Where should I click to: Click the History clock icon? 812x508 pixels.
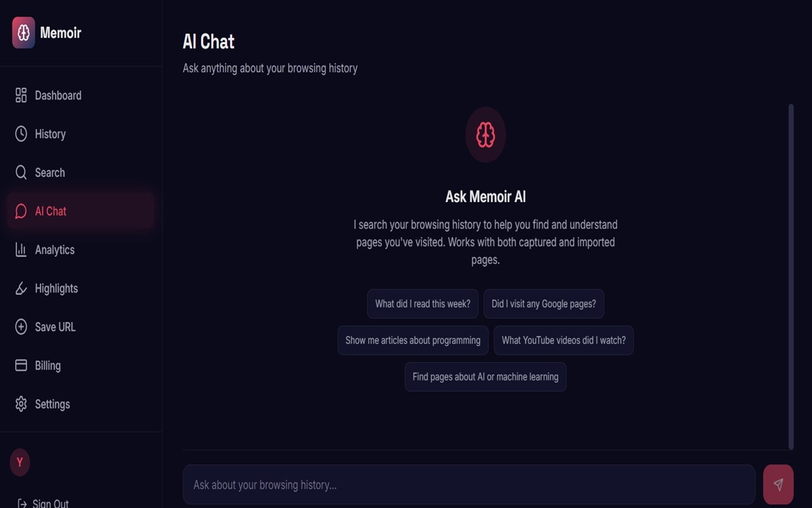21,134
